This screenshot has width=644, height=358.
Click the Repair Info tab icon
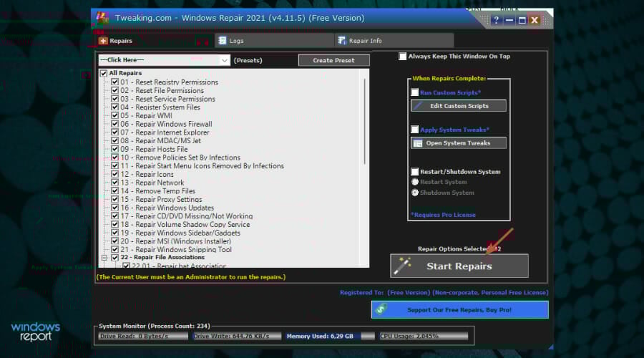[342, 41]
